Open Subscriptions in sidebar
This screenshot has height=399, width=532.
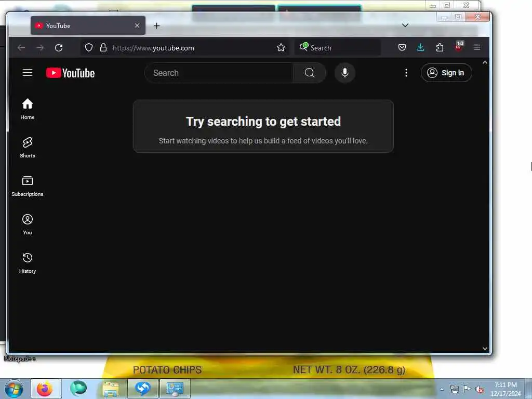(28, 185)
